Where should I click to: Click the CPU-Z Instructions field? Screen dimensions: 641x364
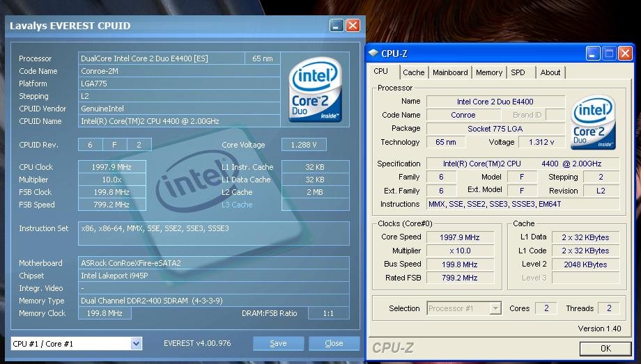coord(523,204)
